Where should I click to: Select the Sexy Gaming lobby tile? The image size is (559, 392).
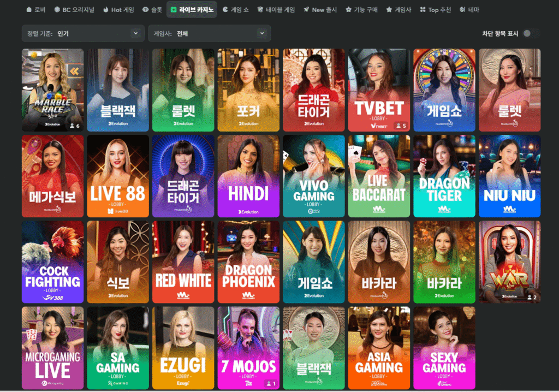(444, 348)
